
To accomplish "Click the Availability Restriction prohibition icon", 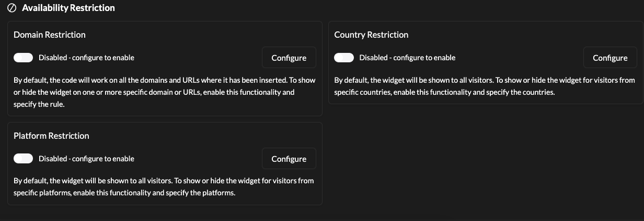I will [12, 8].
